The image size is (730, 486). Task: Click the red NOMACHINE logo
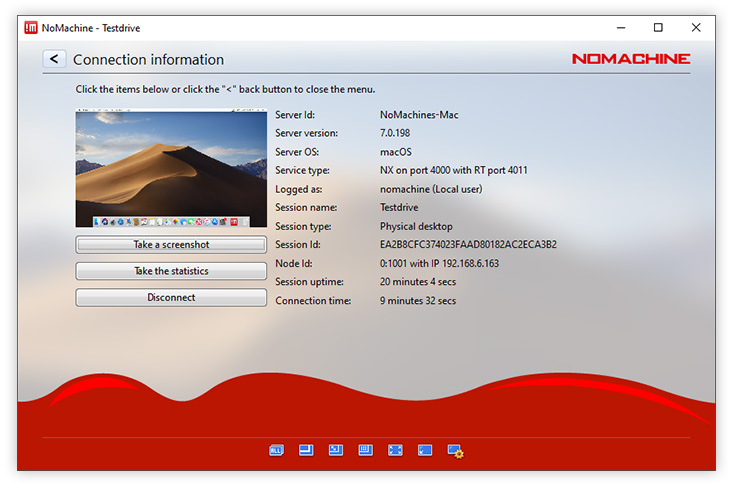[x=630, y=59]
